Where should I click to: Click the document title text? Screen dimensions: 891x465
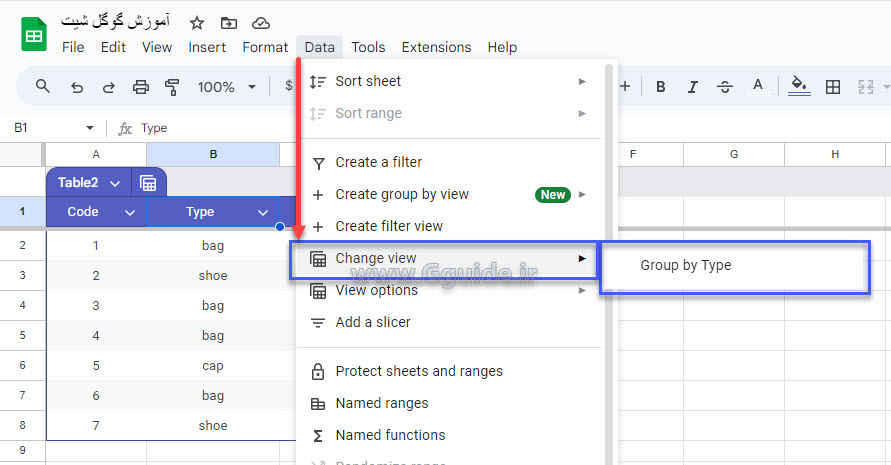coord(115,22)
